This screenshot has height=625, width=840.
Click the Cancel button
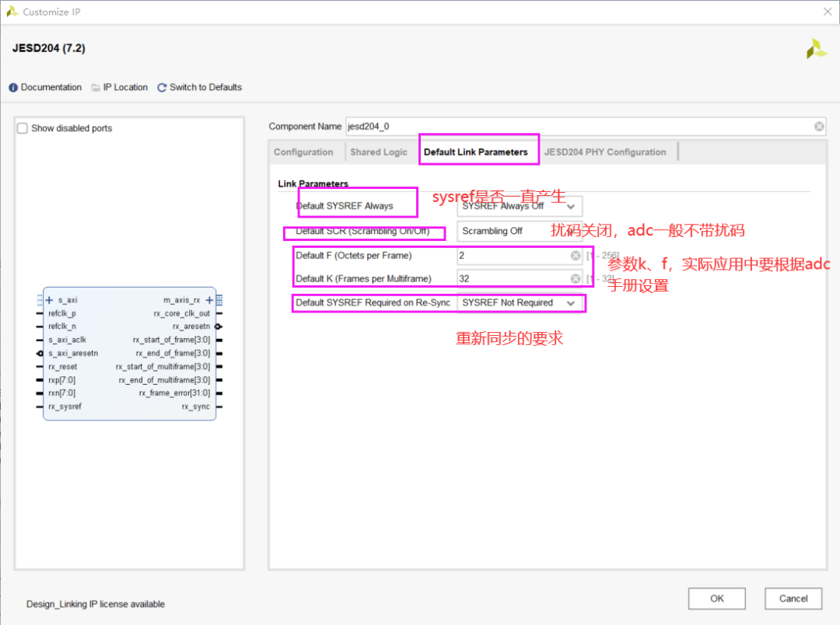click(793, 599)
